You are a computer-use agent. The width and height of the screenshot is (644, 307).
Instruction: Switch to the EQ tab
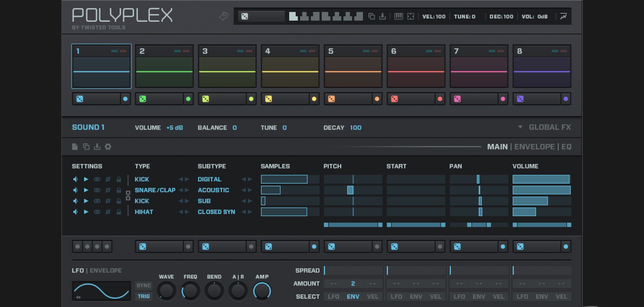click(566, 147)
